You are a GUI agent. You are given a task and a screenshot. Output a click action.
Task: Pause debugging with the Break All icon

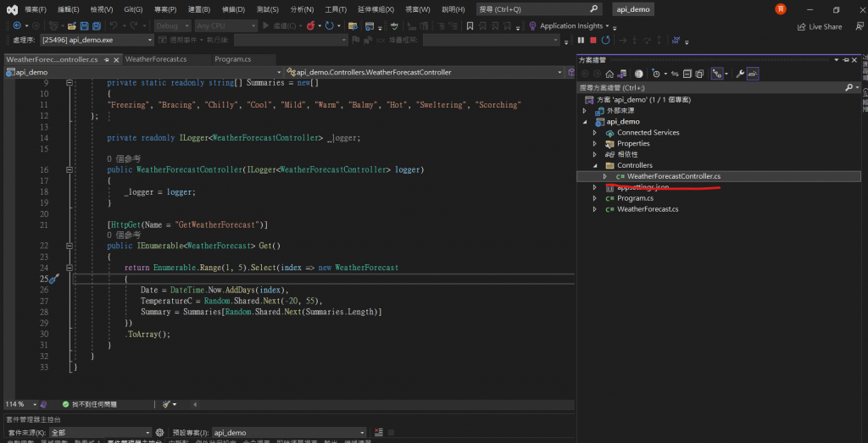point(582,40)
